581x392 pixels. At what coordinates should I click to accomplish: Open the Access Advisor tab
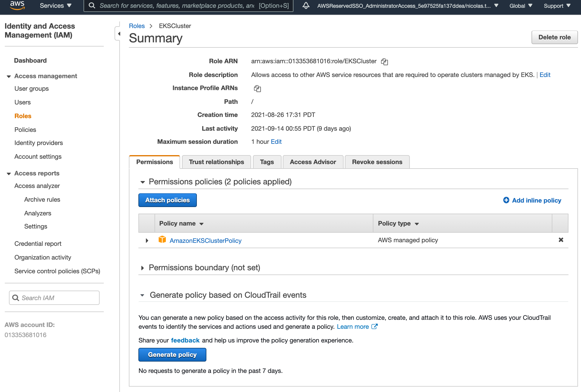pos(313,162)
